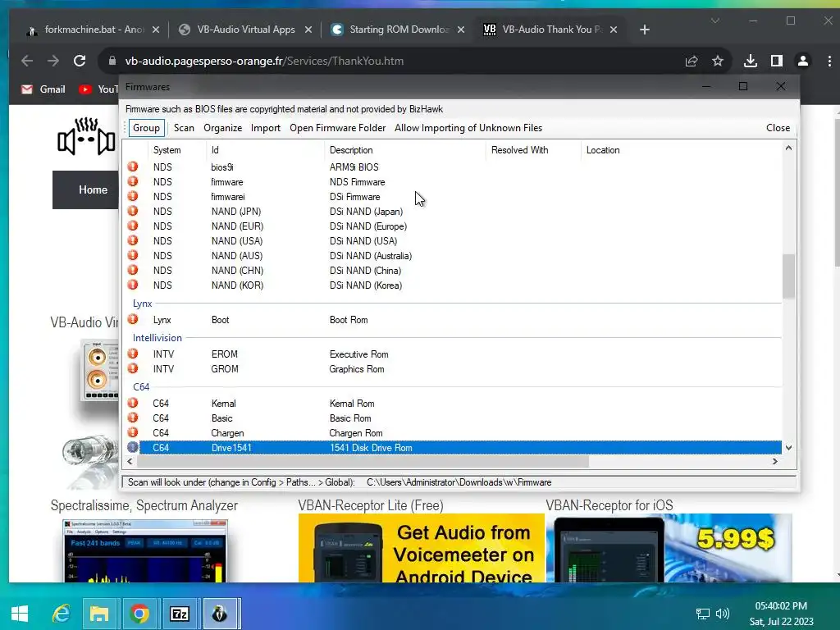This screenshot has height=630, width=840.
Task: Click the Intellivision group header
Action: click(x=157, y=338)
